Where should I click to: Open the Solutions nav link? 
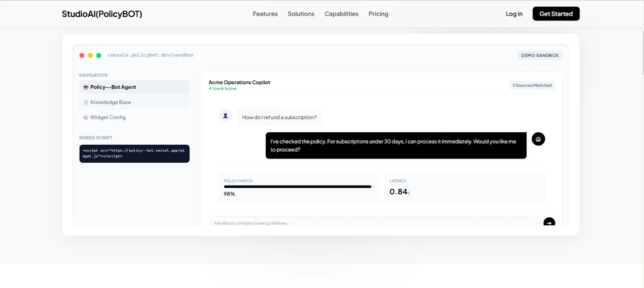click(x=301, y=14)
